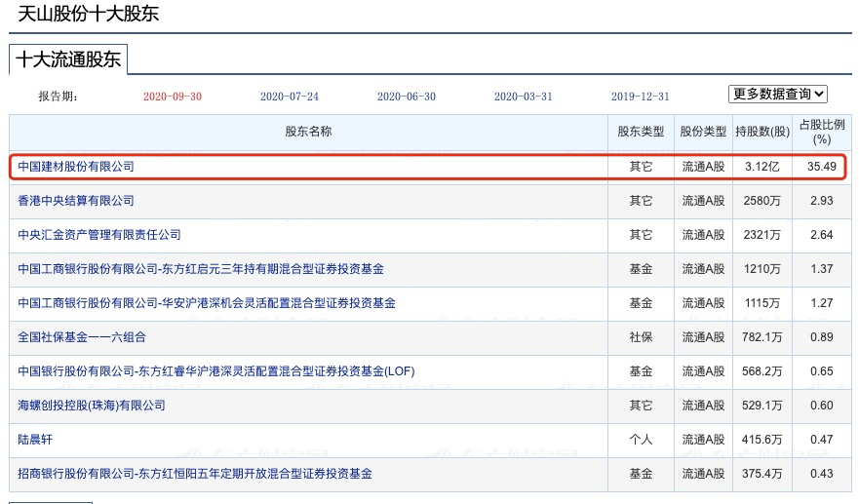The image size is (859, 504).
Task: Click 基金 type in 东方红启元 row
Action: point(641,269)
